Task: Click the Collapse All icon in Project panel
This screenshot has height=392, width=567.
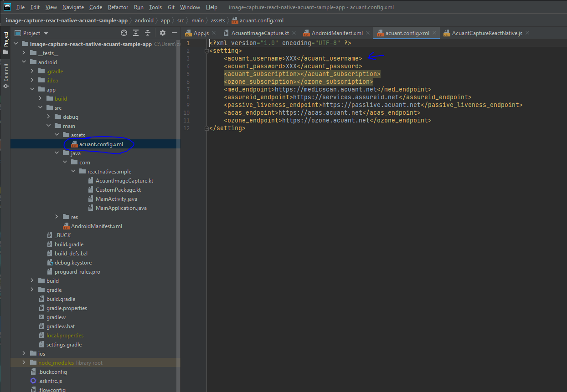Action: [148, 33]
